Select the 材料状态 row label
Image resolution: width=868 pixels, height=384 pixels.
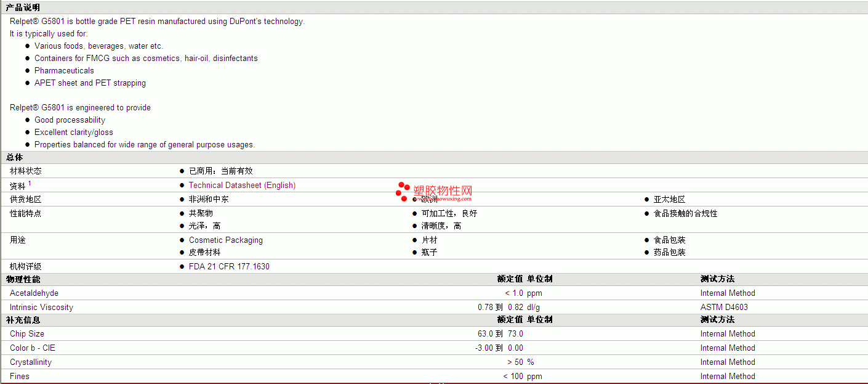click(x=26, y=171)
